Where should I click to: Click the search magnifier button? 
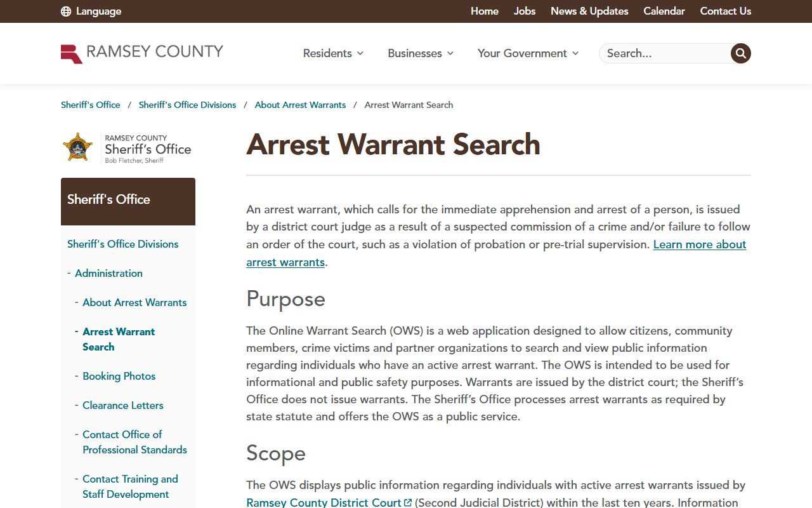tap(740, 53)
